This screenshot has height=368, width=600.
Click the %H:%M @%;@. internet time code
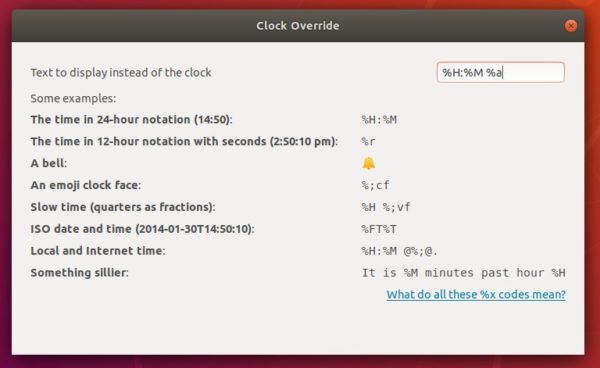399,251
